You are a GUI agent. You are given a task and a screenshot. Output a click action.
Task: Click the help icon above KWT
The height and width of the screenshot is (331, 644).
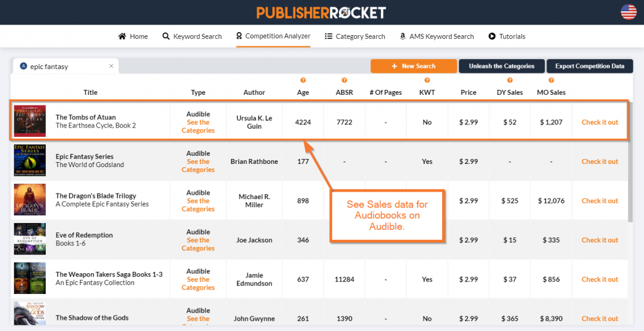[427, 80]
